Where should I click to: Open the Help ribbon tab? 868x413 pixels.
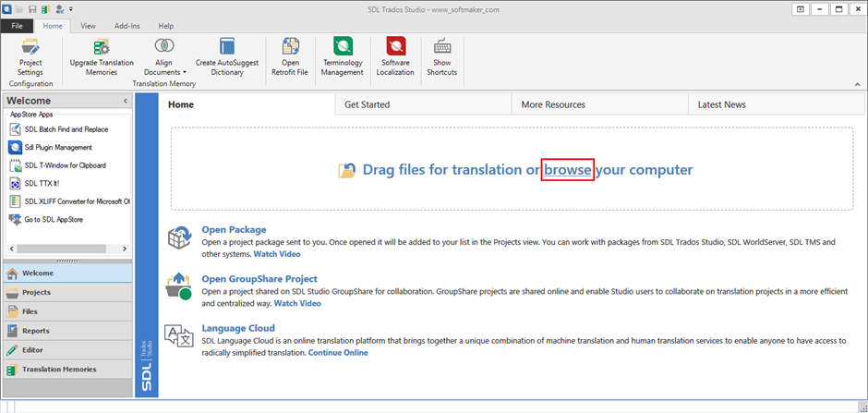tap(166, 26)
